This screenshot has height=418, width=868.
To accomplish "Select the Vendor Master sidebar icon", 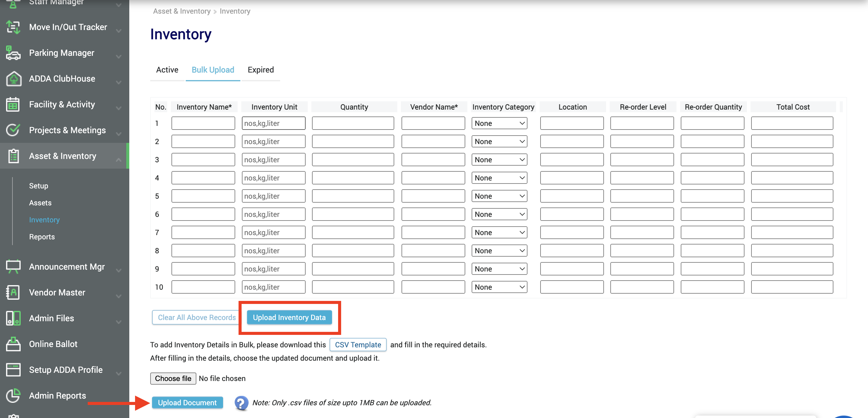I will (13, 292).
